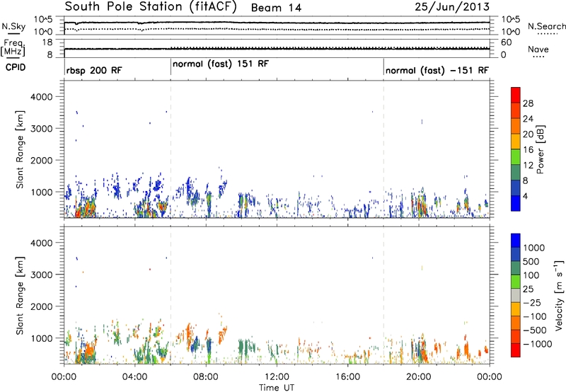The width and height of the screenshot is (566, 392).
Task: Click the 'Nave' legend label
Action: tap(538, 49)
